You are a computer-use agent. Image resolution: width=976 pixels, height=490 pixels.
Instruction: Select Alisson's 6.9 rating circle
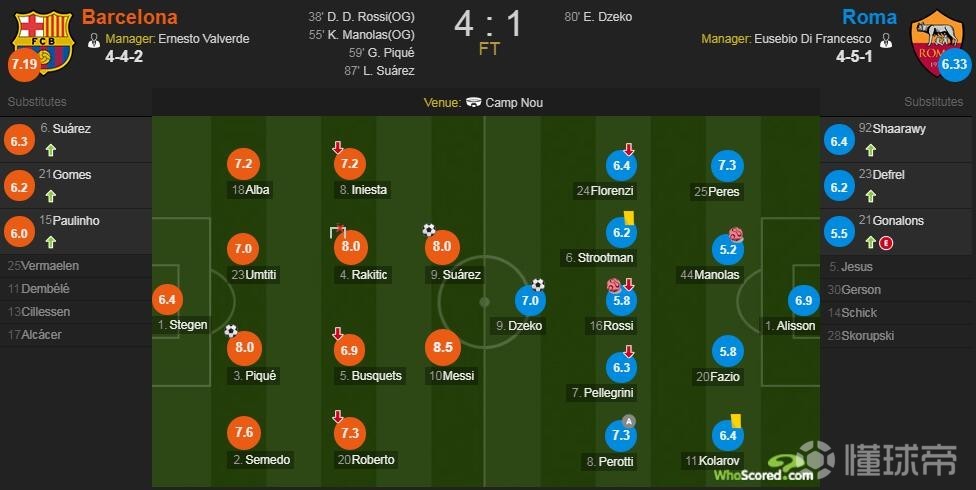pyautogui.click(x=803, y=301)
